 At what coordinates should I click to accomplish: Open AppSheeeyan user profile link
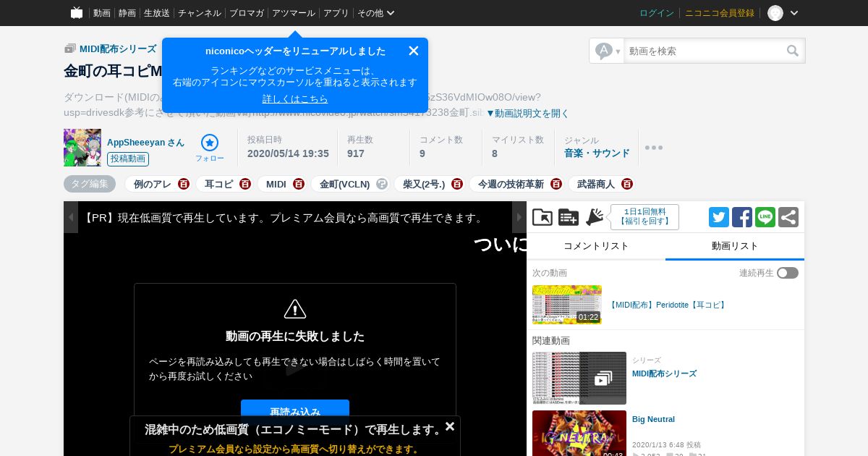click(x=145, y=143)
